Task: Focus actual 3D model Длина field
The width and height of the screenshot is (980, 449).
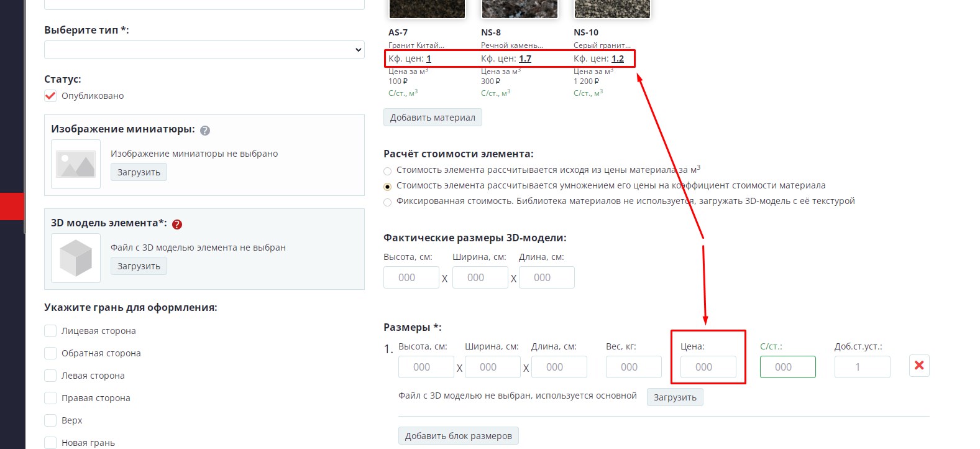Action: point(547,277)
